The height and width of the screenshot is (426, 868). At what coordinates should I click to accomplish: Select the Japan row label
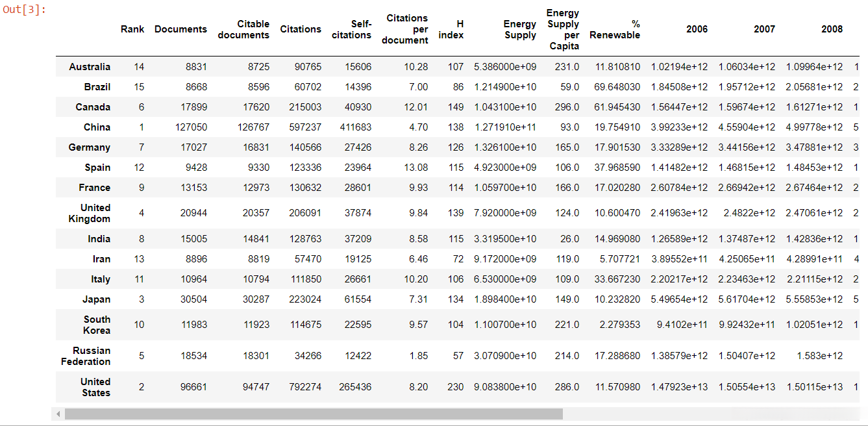[x=97, y=299]
